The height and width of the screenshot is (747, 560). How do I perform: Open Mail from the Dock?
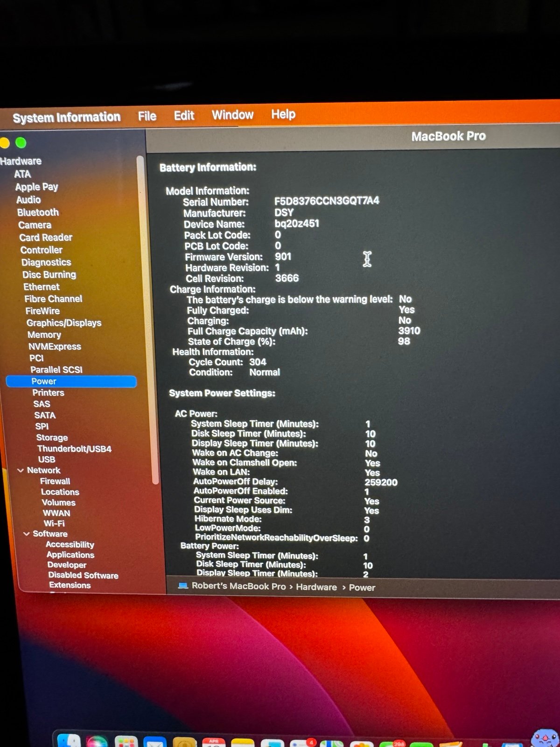155,742
